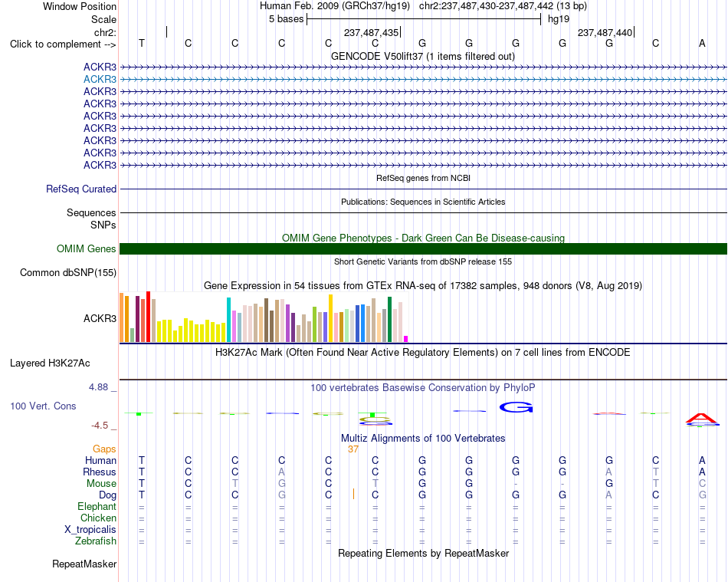Click the H3K27Ac Mark ENCODE title

tap(423, 353)
